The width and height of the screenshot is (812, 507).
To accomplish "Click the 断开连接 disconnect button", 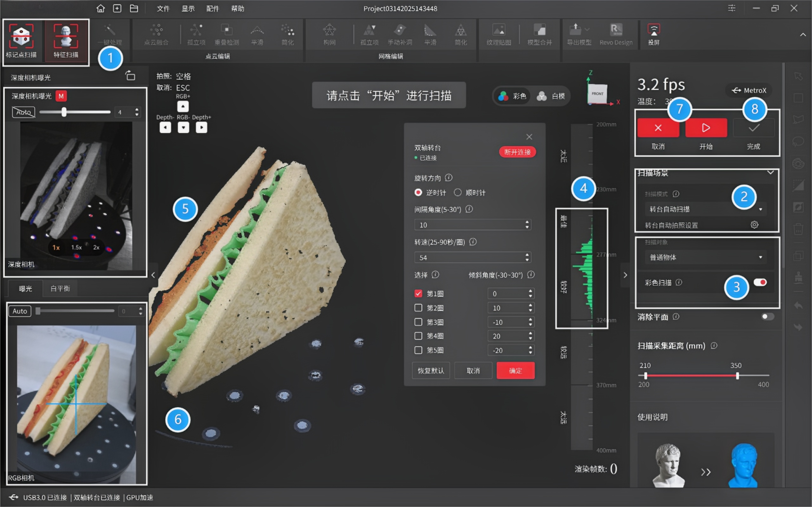I will pyautogui.click(x=517, y=152).
